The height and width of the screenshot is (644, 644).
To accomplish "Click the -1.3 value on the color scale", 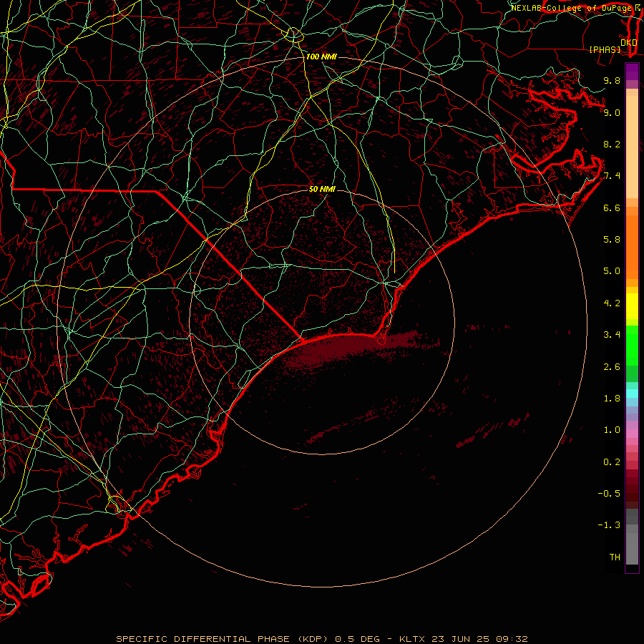I will (x=609, y=525).
